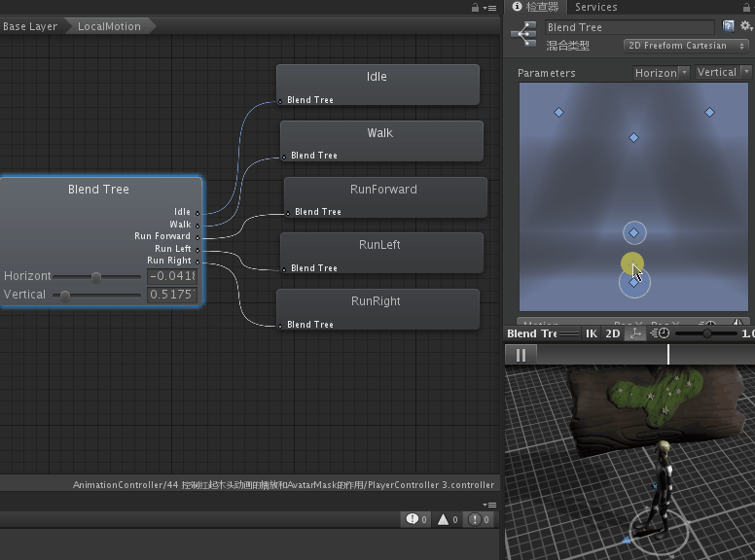The image size is (755, 560).
Task: Click the Horizont value field -0.0418
Action: click(172, 276)
